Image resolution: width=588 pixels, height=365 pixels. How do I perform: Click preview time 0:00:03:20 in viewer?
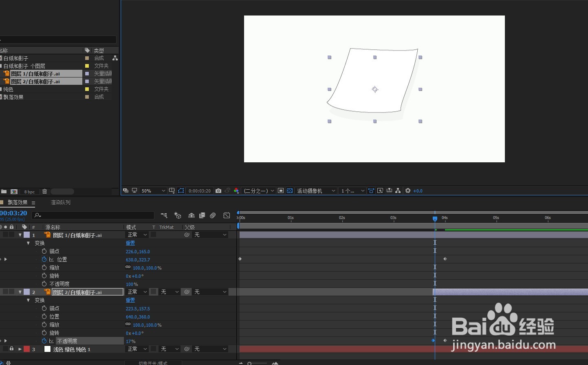click(x=200, y=191)
